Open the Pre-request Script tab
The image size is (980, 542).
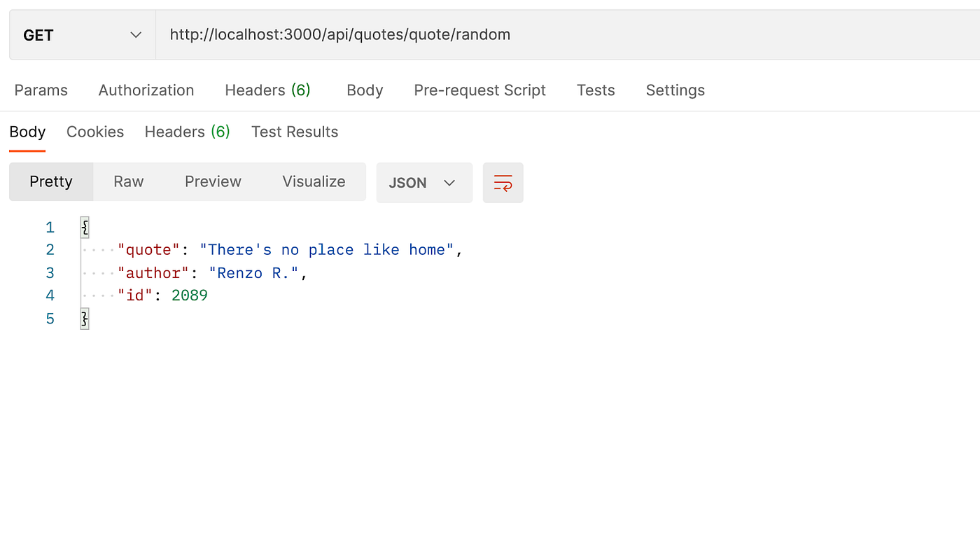tap(479, 90)
